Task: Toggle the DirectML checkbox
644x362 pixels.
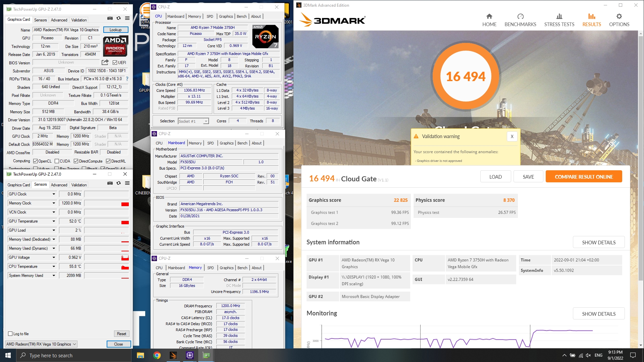Action: (108, 161)
